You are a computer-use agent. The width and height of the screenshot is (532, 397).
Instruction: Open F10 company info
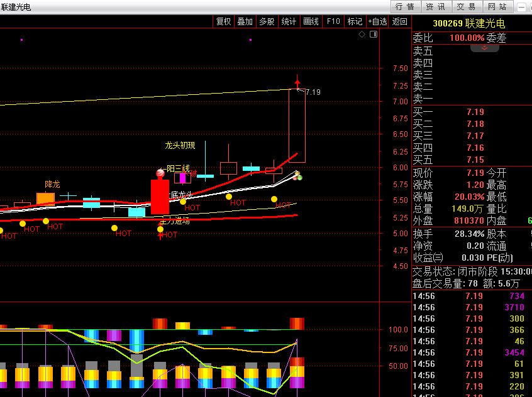point(333,21)
